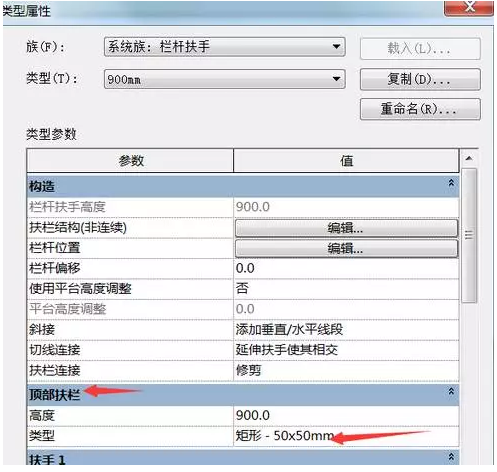
Task: Click the 参数 column header
Action: tap(130, 161)
